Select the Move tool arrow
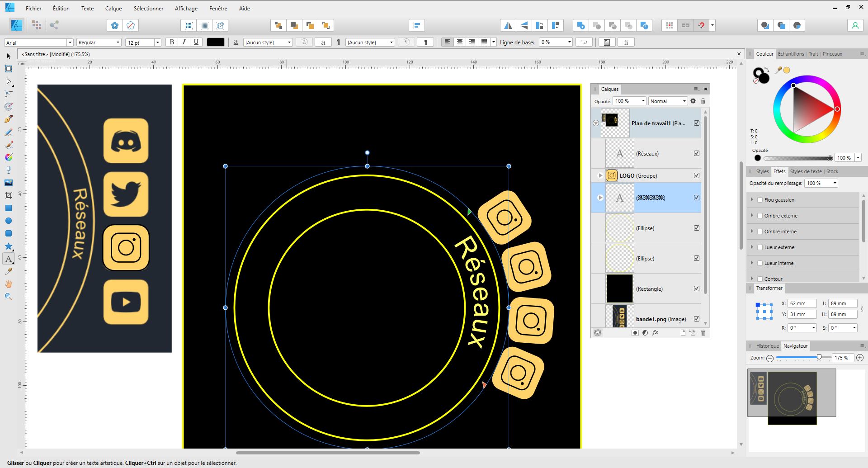868x468 pixels. pyautogui.click(x=9, y=56)
